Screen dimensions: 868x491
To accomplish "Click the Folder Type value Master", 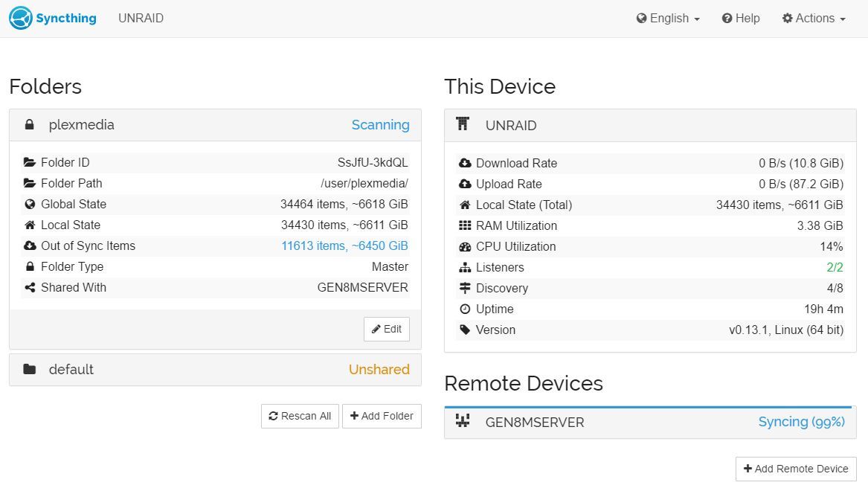I will tap(390, 267).
